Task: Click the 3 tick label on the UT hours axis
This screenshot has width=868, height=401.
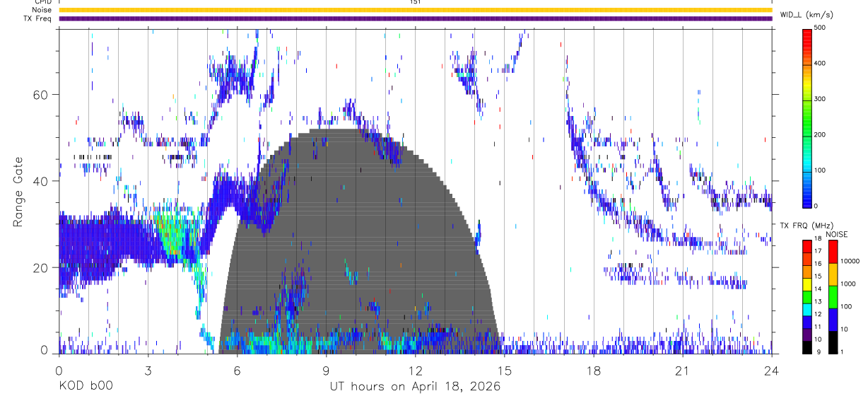Action: [148, 370]
